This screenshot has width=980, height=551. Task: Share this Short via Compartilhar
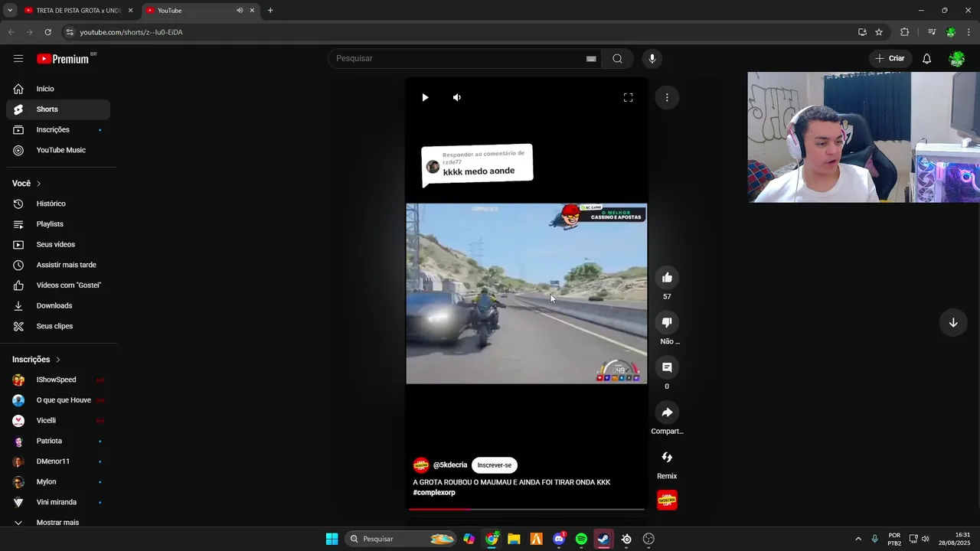pos(667,412)
